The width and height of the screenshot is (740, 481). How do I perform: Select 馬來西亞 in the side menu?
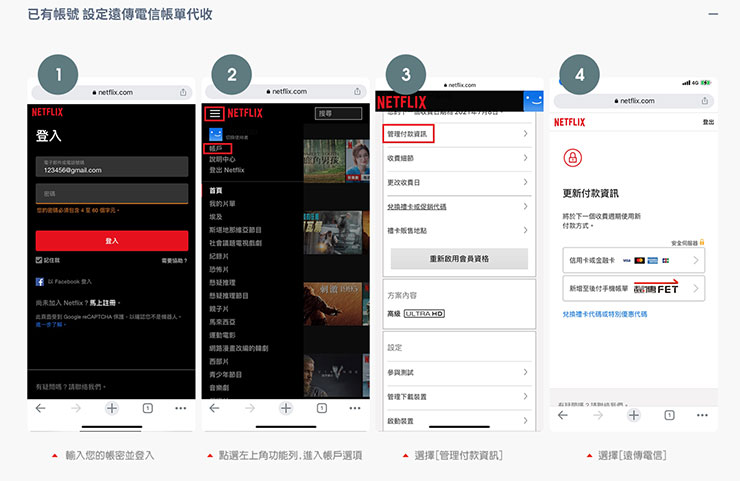point(222,322)
